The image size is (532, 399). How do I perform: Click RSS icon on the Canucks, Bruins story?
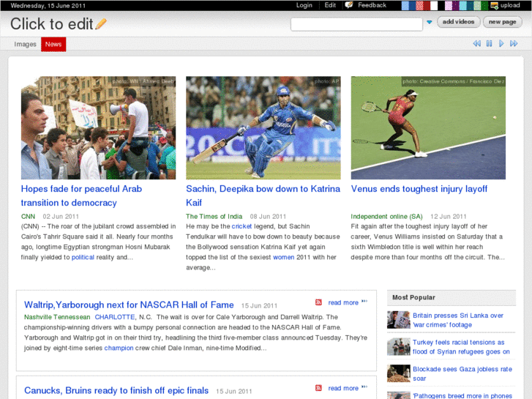(318, 388)
